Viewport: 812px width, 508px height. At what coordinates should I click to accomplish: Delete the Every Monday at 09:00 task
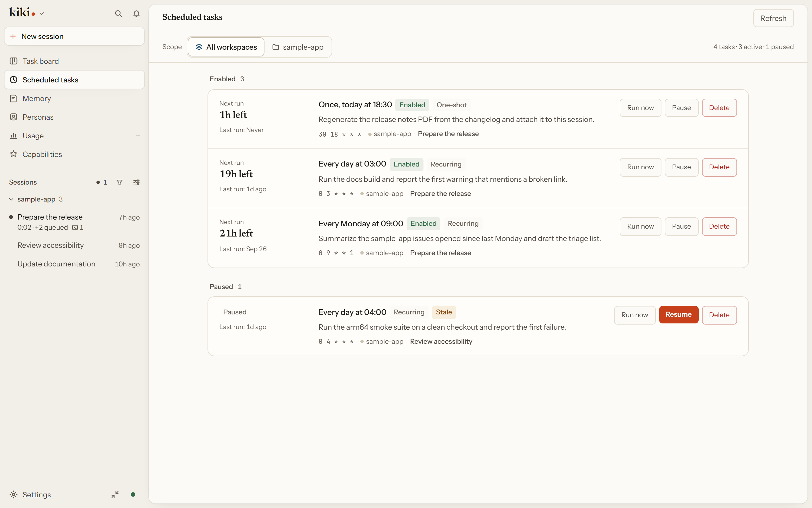tap(719, 226)
